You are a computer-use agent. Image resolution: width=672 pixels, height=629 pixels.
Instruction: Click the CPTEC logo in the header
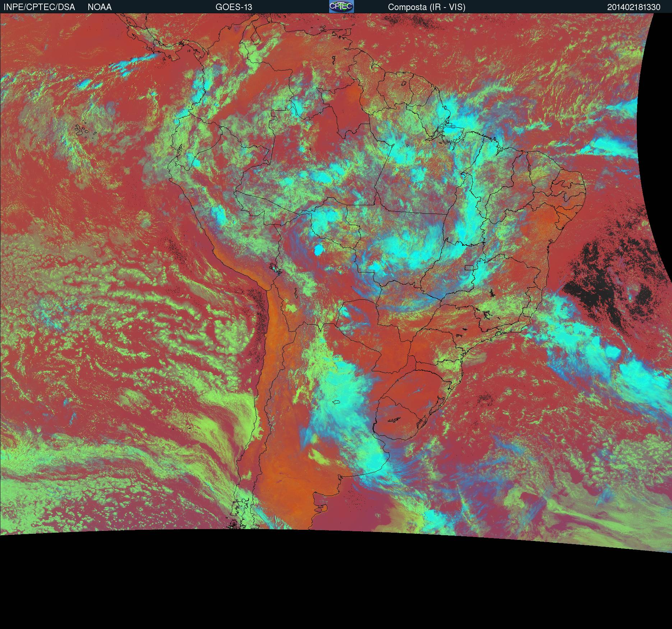(341, 6)
